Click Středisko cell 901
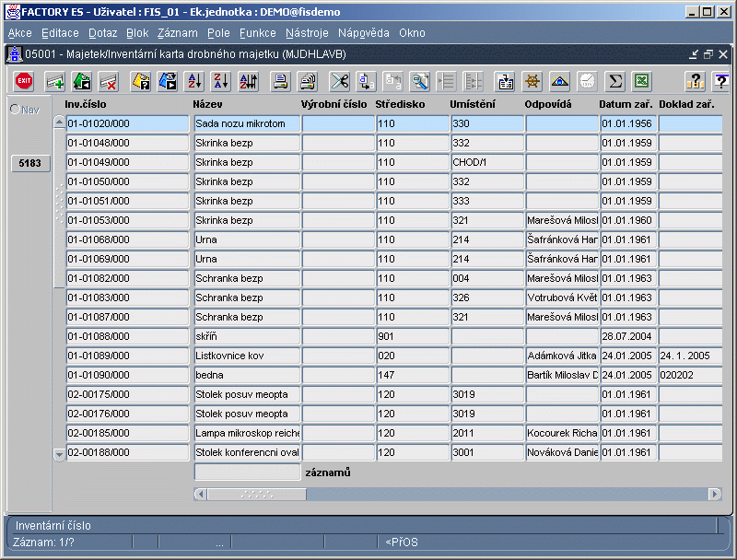This screenshot has width=737, height=560. tap(413, 336)
